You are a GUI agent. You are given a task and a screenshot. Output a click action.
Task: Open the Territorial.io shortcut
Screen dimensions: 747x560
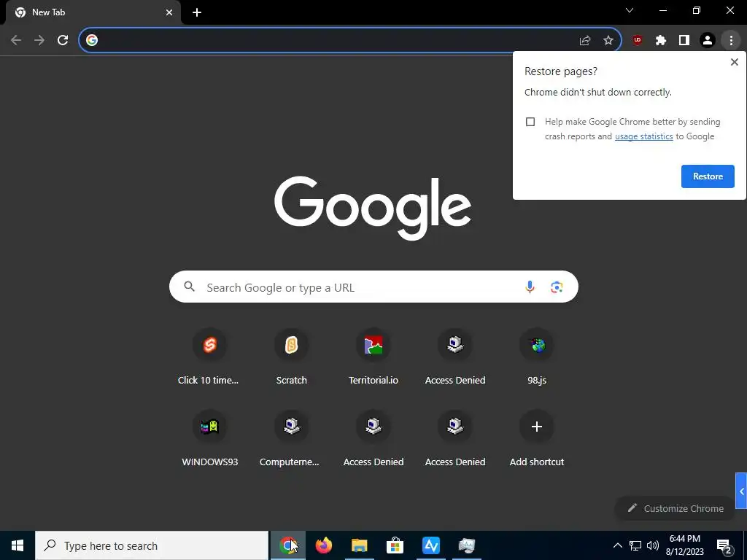[x=373, y=357]
